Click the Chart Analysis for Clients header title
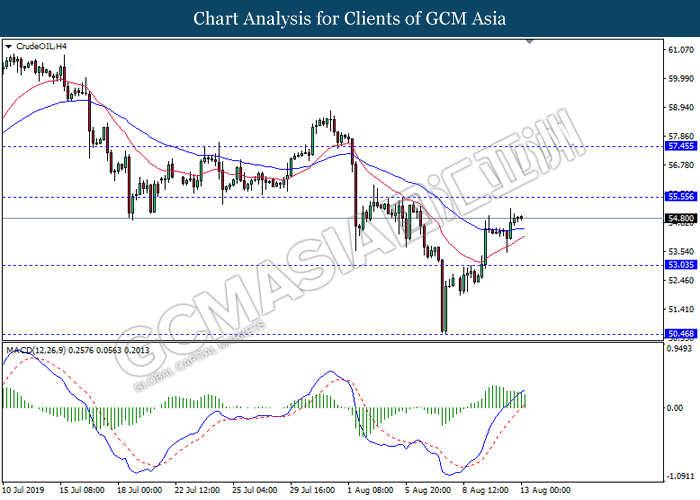 [350, 18]
